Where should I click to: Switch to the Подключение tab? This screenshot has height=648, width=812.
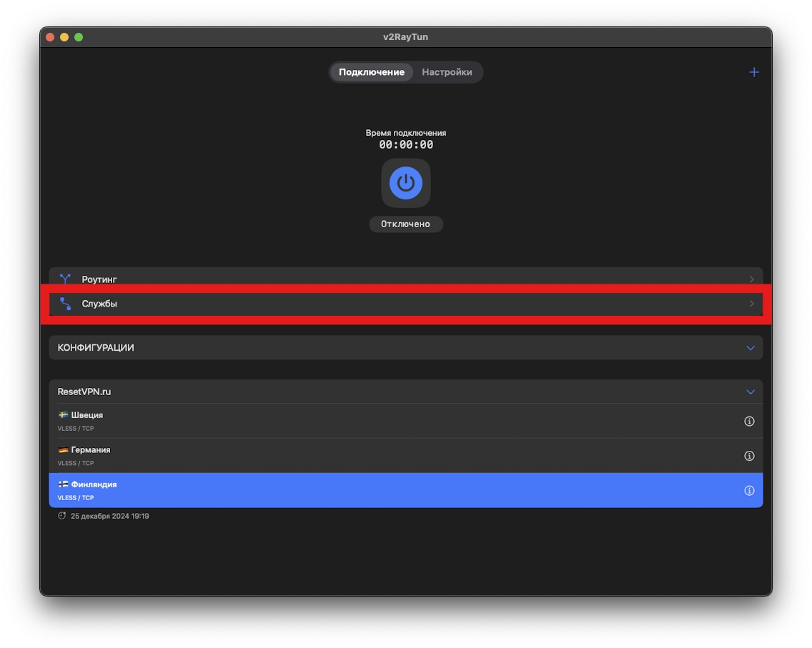click(371, 72)
